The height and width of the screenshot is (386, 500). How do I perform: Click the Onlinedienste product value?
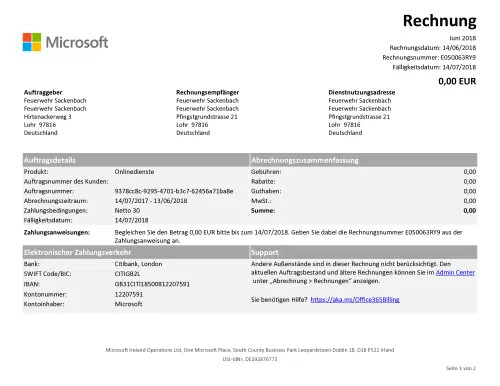coord(134,172)
